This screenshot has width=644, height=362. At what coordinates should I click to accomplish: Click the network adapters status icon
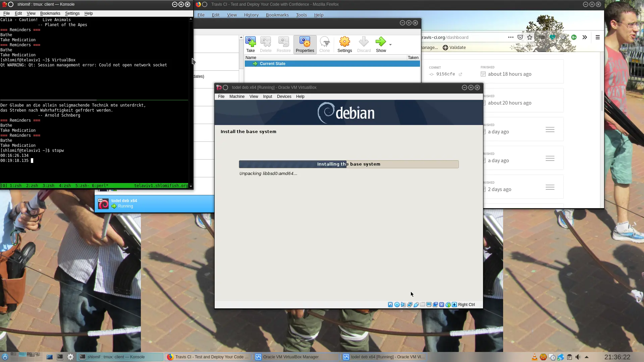pos(410,305)
